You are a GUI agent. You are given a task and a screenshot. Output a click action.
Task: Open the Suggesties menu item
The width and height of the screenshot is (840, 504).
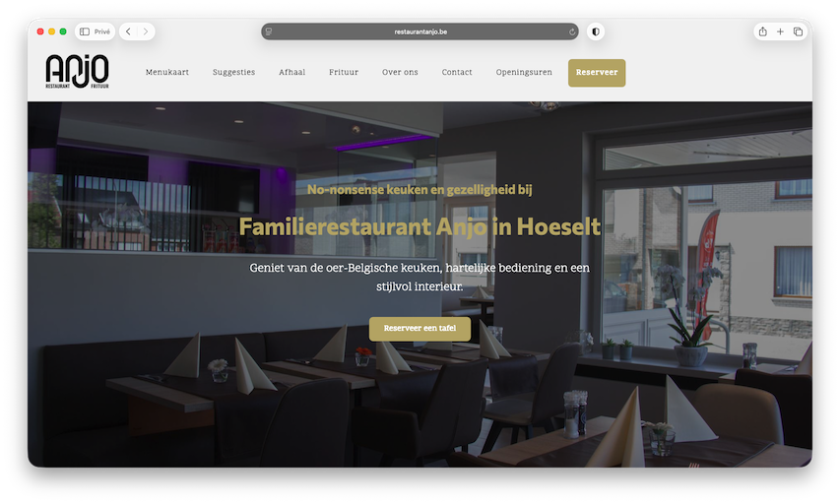pos(233,72)
